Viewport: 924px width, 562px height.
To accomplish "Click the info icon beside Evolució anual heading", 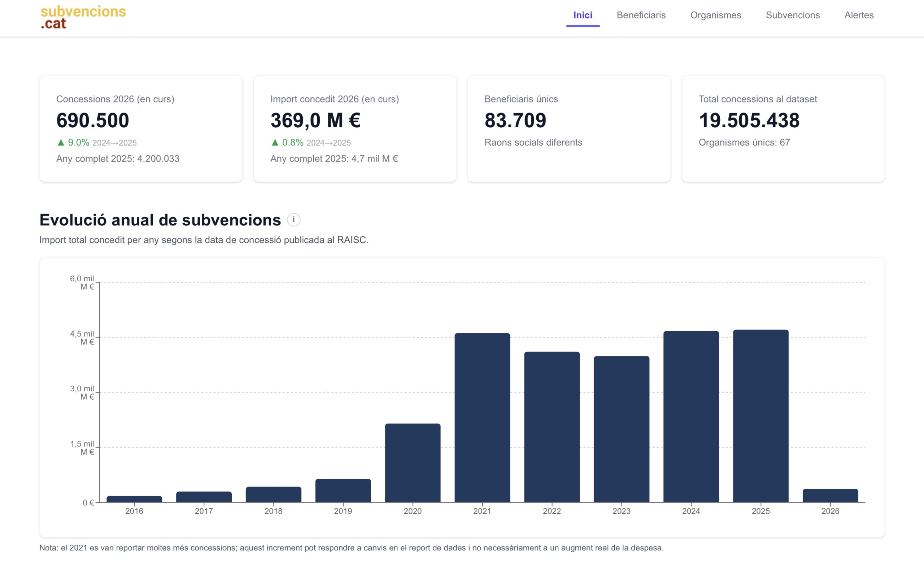I will (293, 220).
